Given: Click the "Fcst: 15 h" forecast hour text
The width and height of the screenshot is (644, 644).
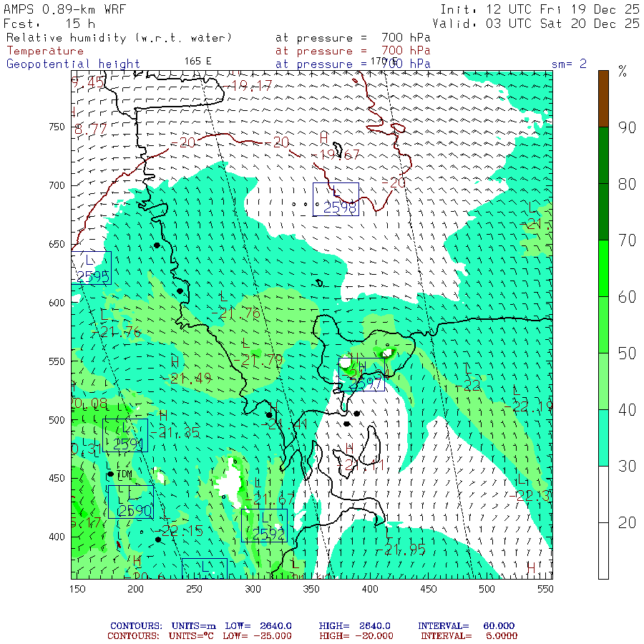Looking at the screenshot, I should click(49, 24).
